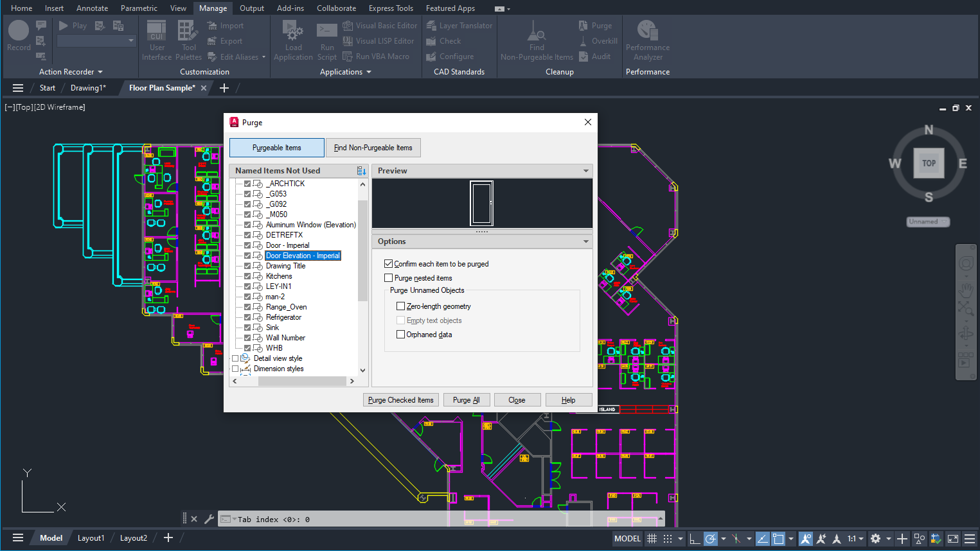Screen dimensions: 980x551
Task: Collapse the Preview section in the Purge dialog
Action: tap(585, 170)
